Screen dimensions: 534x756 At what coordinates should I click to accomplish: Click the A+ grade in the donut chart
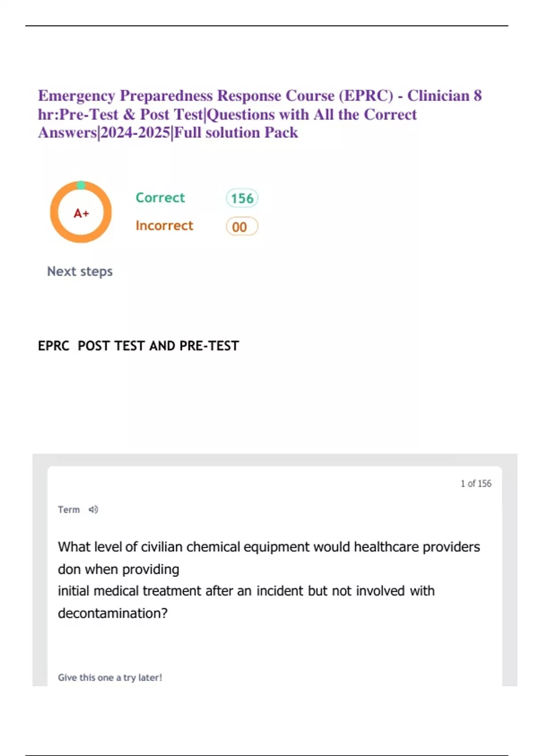pyautogui.click(x=81, y=213)
